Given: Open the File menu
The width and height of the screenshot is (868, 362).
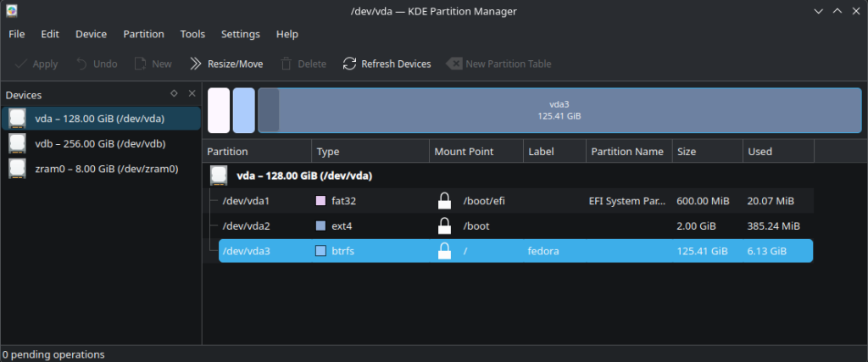Looking at the screenshot, I should 17,34.
